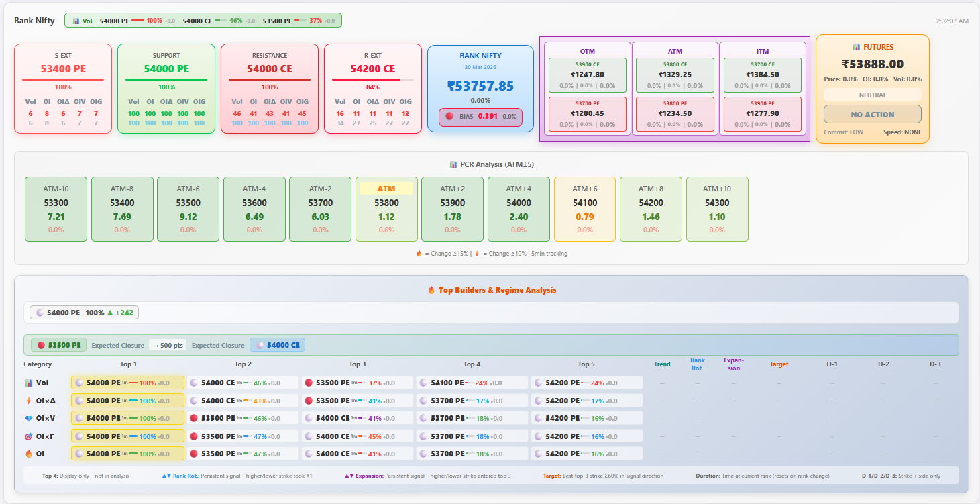This screenshot has height=504, width=980.
Task: Click the target icon in OI×Γ category row
Action: point(28,436)
